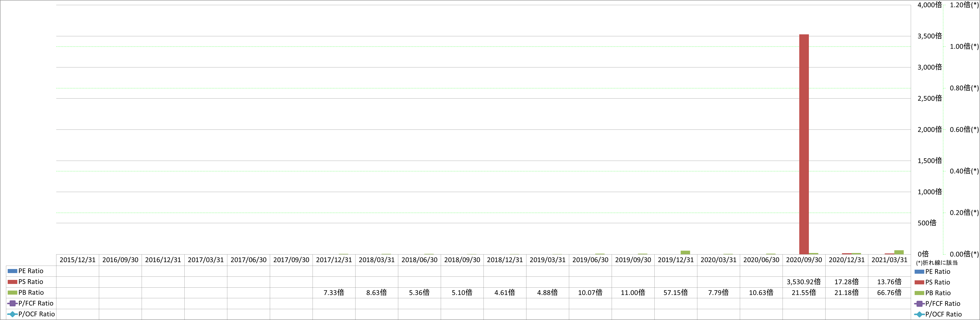The image size is (980, 320).
Task: Click the 4.88倍 PB Ratio cell
Action: (x=547, y=293)
